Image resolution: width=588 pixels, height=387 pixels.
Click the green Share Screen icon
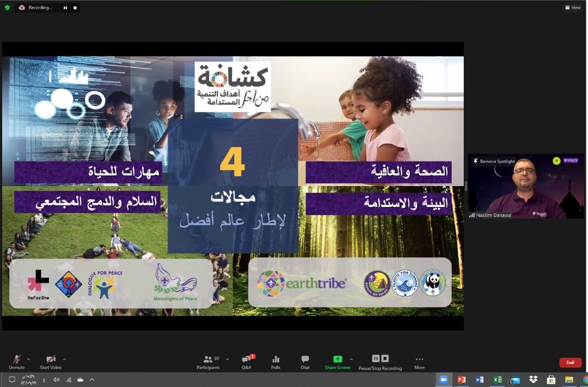tap(337, 360)
